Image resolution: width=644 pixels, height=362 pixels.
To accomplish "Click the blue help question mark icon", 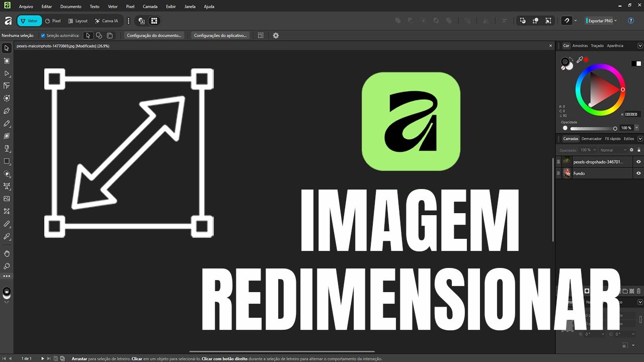I will pos(631,21).
